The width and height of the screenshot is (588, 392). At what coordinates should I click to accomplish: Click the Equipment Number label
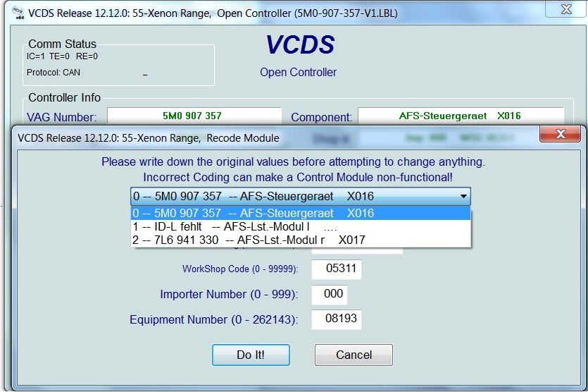coord(213,319)
